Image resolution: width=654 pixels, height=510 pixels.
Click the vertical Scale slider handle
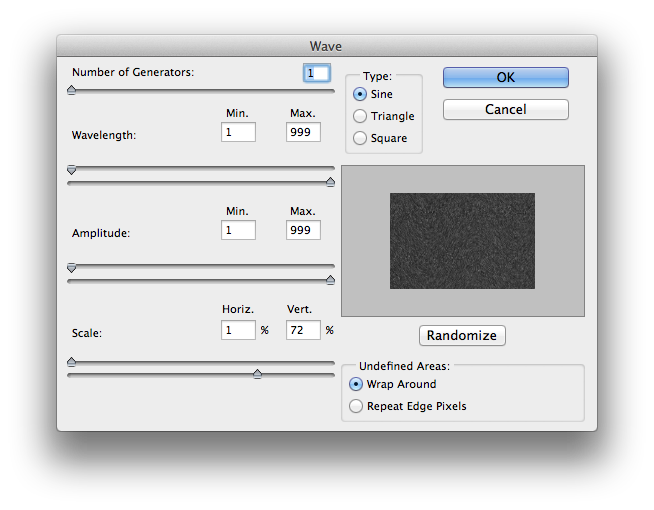point(257,374)
